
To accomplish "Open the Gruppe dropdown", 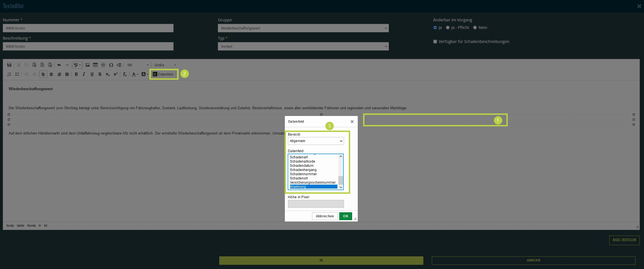I will coord(303,28).
